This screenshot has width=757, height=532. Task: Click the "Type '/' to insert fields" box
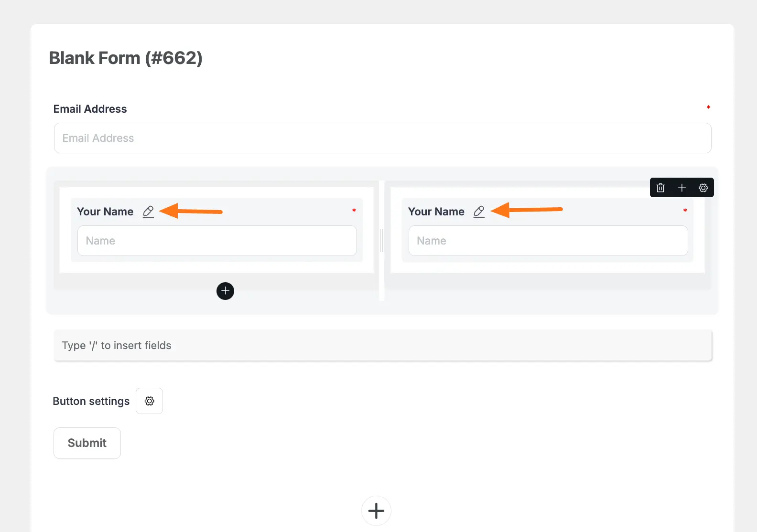pyautogui.click(x=382, y=345)
